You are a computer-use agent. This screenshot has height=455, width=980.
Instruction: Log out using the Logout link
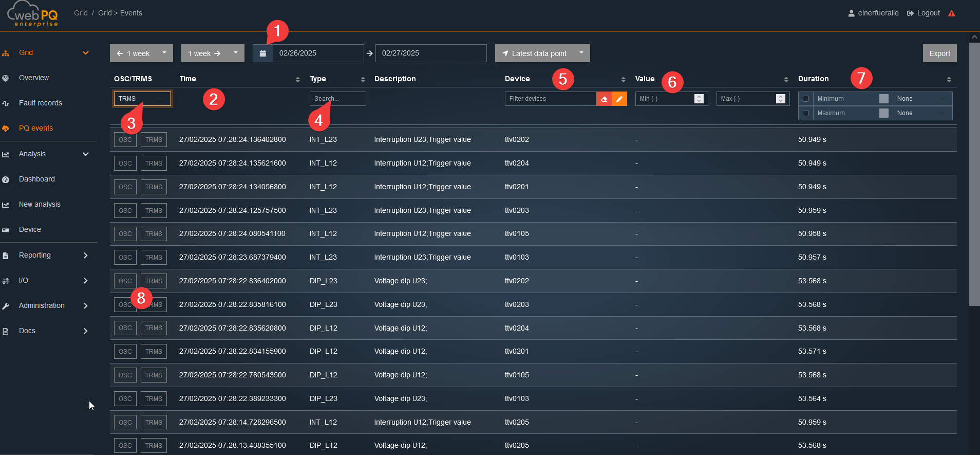[x=924, y=13]
